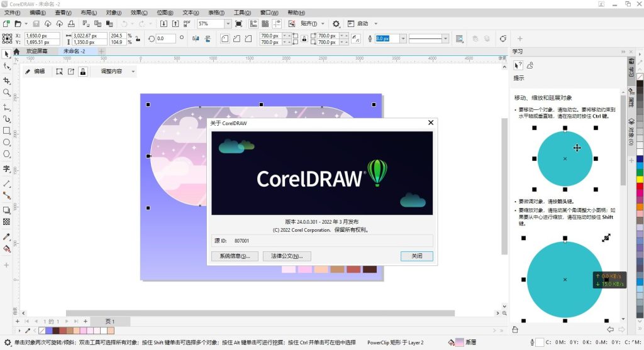Expand the Snap To (贴齐) dropdown

(x=323, y=24)
